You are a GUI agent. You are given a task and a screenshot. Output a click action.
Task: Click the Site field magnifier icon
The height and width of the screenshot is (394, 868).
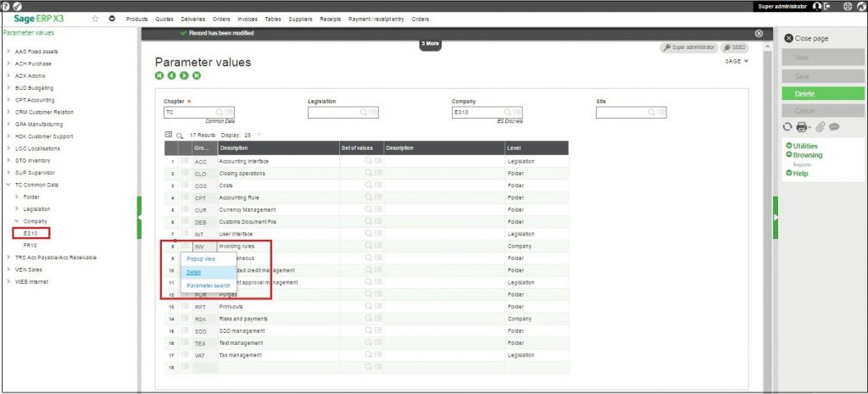pos(652,113)
